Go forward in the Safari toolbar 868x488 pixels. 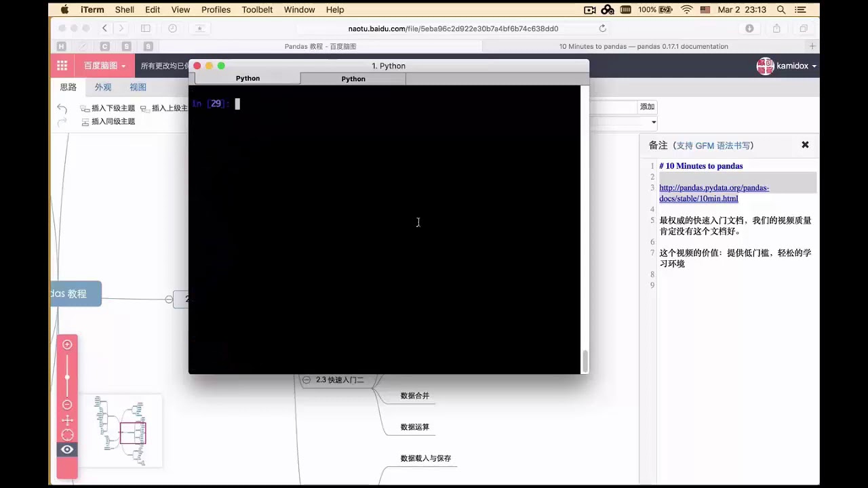121,28
